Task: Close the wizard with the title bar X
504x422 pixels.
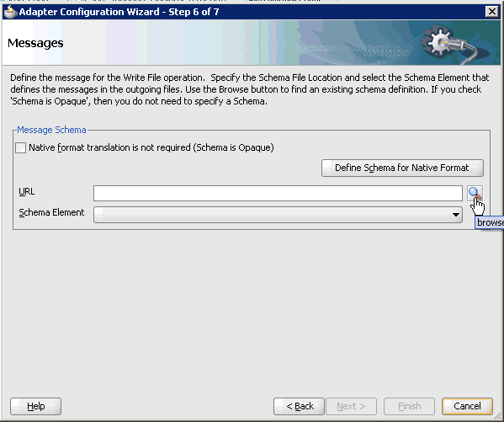Action: tap(491, 12)
